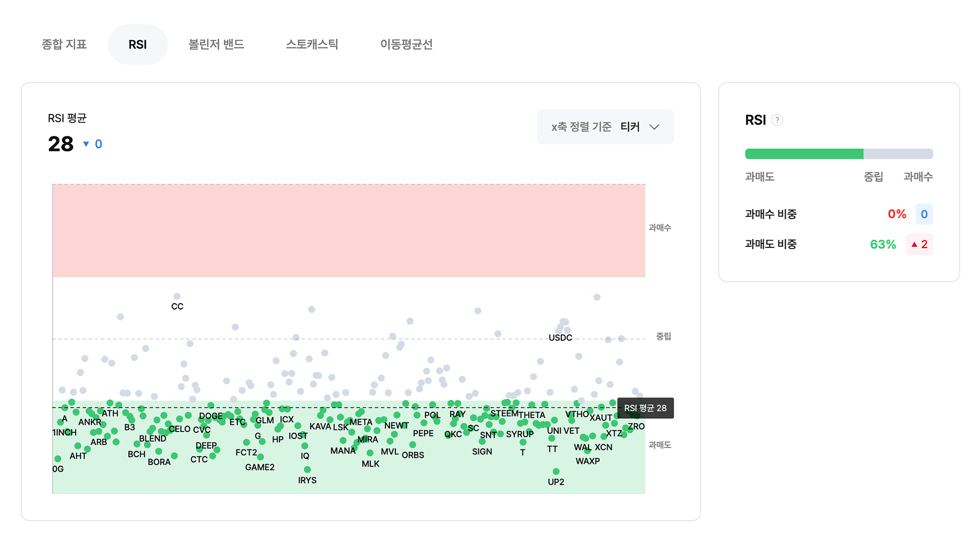Click the SIGN data point label

(482, 452)
